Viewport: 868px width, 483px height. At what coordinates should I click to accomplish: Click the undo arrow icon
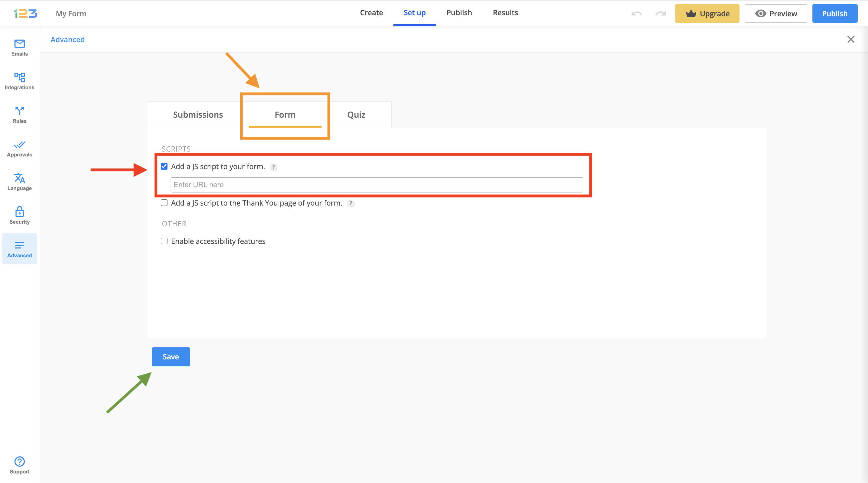pos(636,13)
